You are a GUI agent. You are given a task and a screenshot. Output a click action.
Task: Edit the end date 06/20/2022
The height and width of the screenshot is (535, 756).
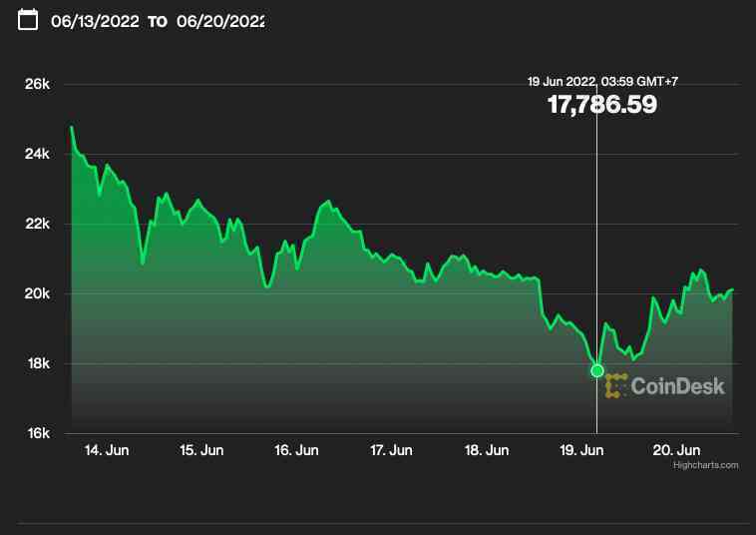[x=220, y=21]
